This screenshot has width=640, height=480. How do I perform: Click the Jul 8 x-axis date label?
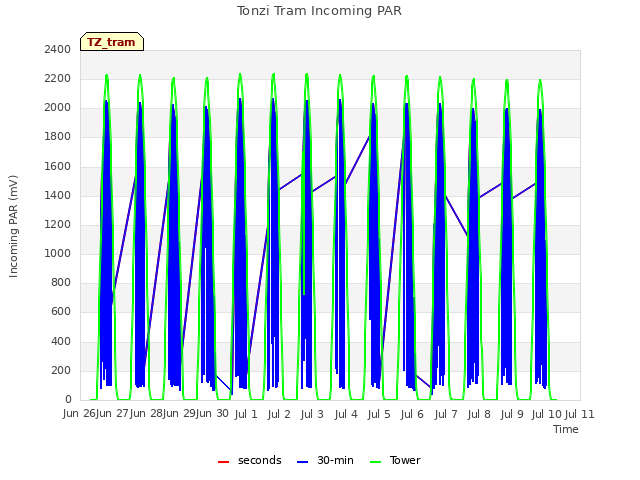click(479, 414)
